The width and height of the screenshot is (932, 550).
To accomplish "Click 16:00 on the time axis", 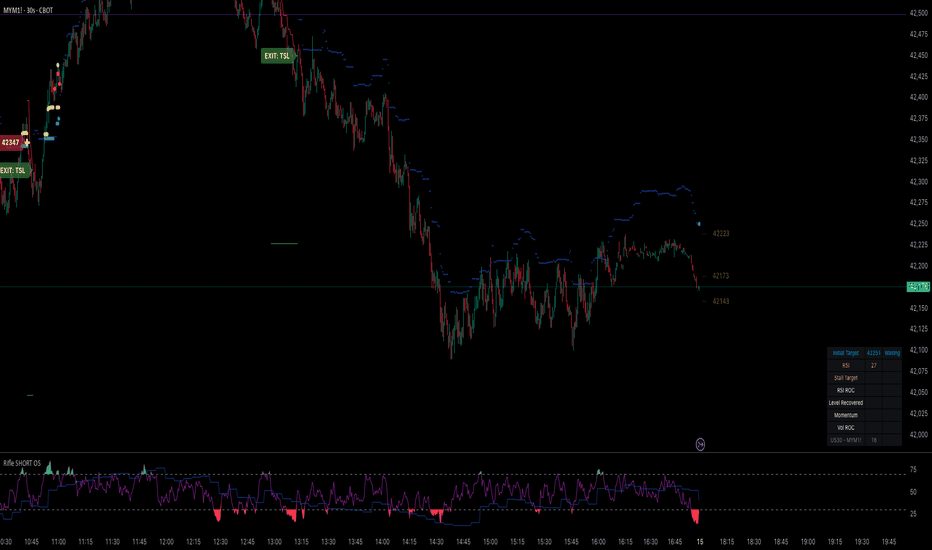I will [598, 542].
